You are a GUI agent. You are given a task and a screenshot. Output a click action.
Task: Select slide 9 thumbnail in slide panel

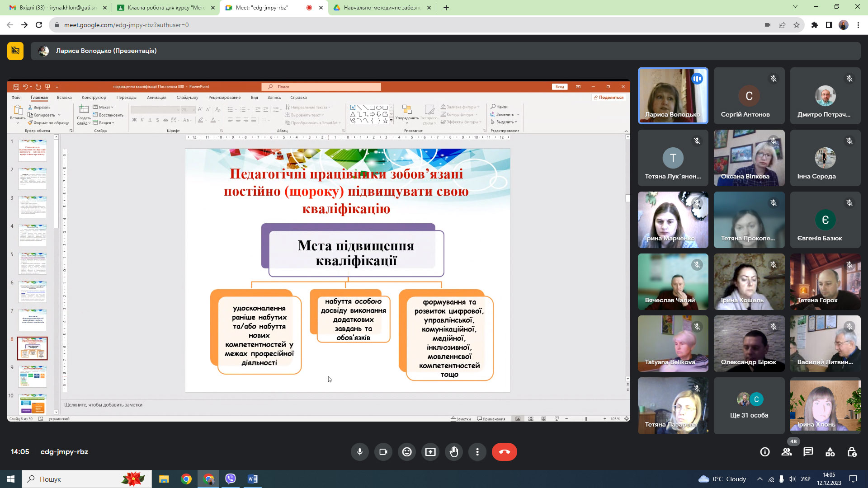(33, 376)
